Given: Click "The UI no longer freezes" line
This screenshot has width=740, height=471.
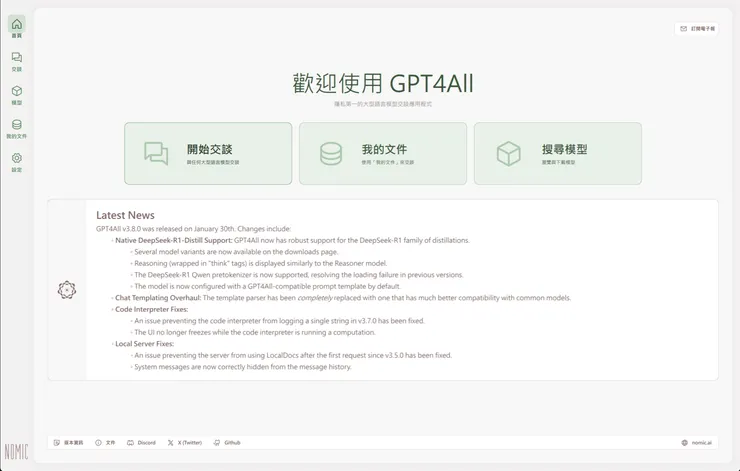Looking at the screenshot, I should 255,332.
